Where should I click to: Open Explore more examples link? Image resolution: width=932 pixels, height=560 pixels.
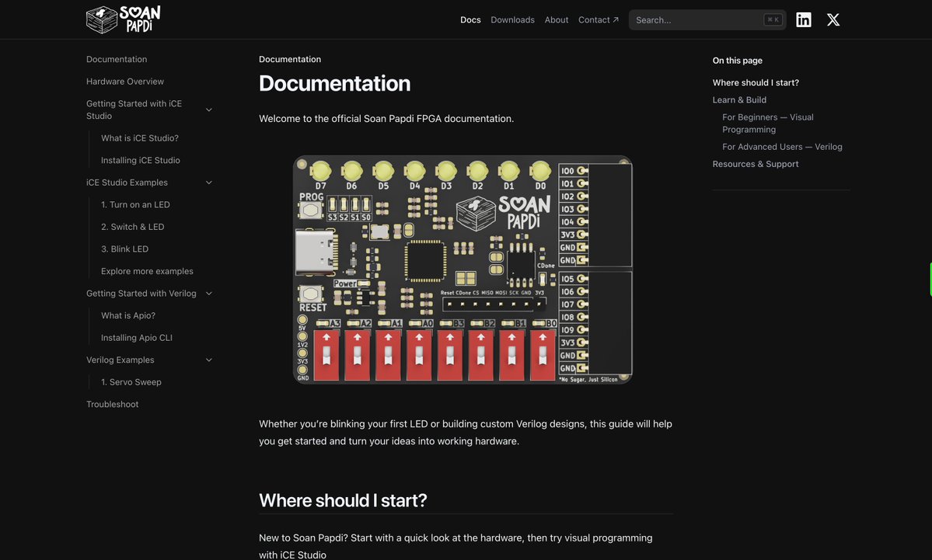147,271
